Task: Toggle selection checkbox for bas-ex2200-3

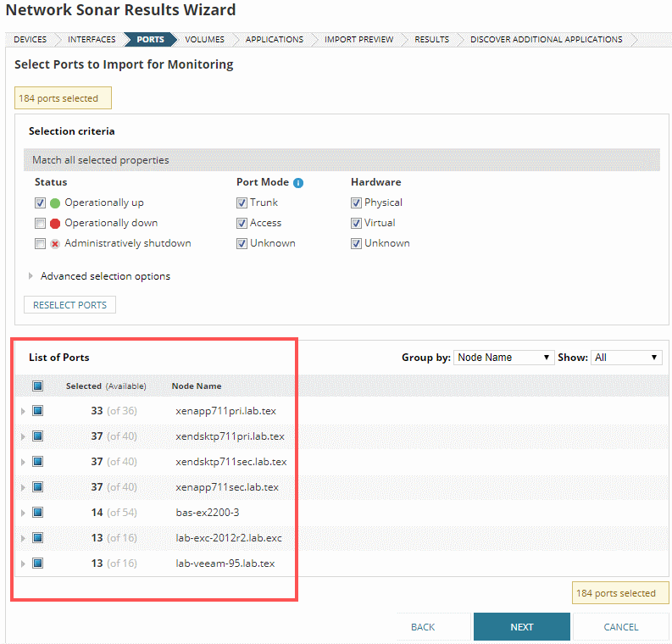Action: point(37,513)
